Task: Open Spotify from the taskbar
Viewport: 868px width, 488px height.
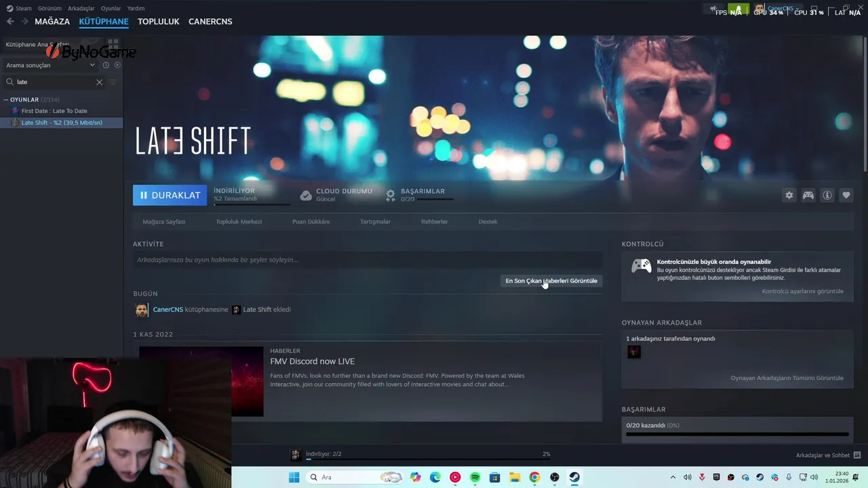Action: point(475,477)
